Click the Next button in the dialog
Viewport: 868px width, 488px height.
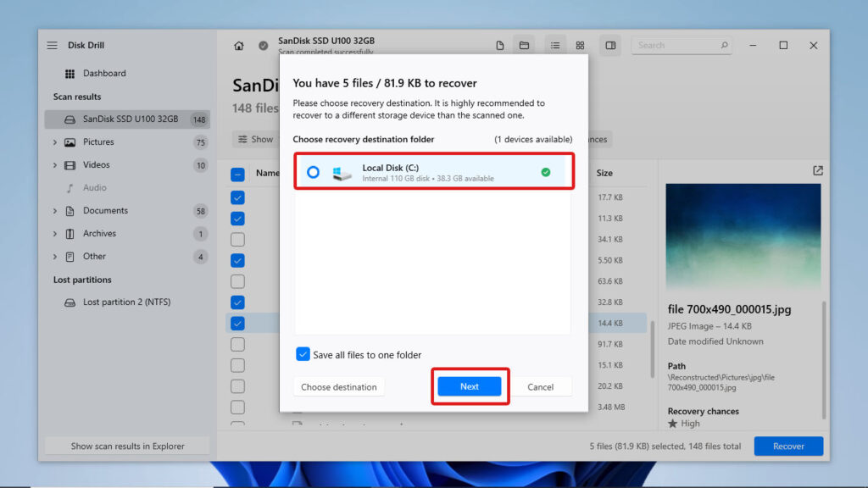point(470,386)
